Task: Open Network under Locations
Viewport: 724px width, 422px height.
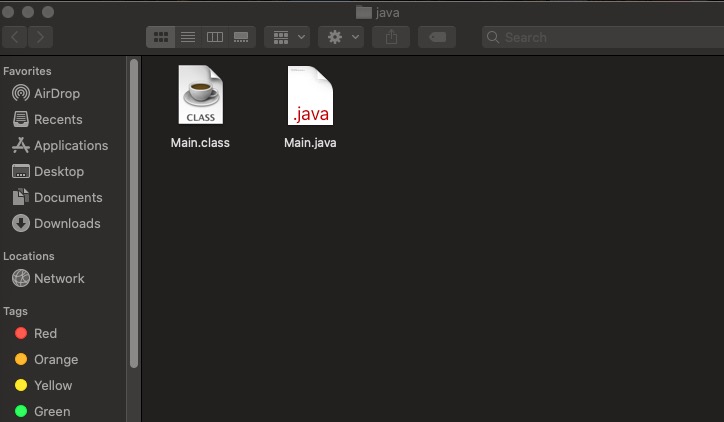Action: click(59, 278)
